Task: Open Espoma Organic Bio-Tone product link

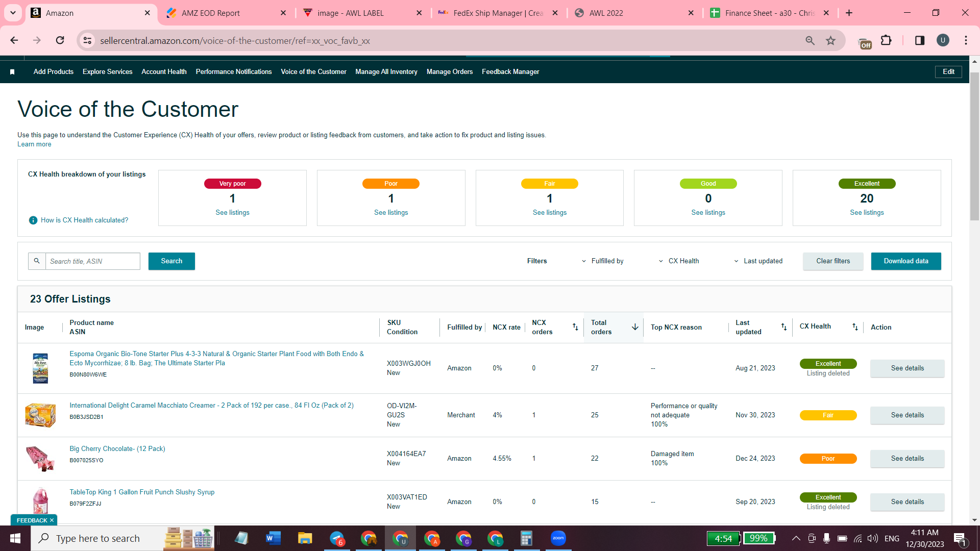Action: (217, 359)
